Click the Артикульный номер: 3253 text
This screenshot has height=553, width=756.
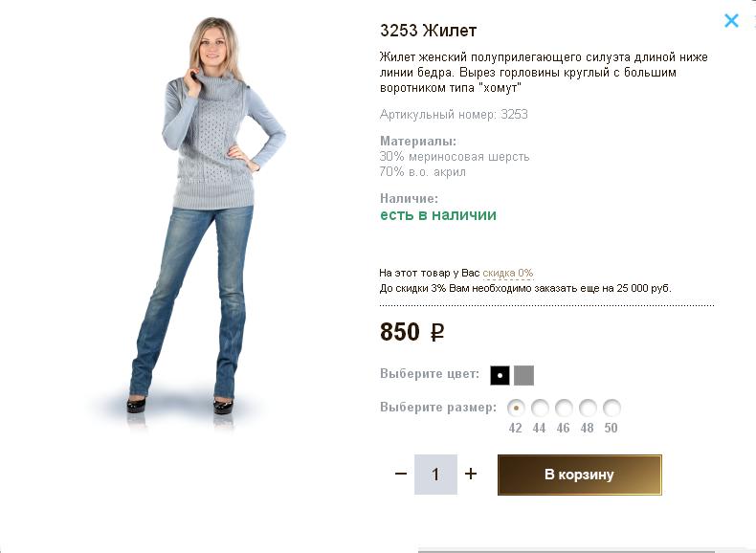(x=454, y=114)
